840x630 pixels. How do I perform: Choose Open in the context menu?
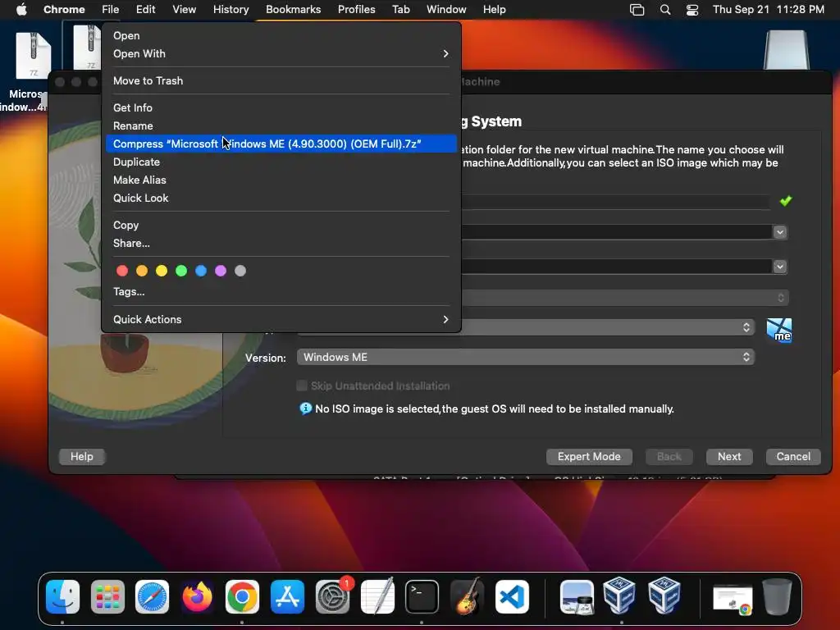281,35
